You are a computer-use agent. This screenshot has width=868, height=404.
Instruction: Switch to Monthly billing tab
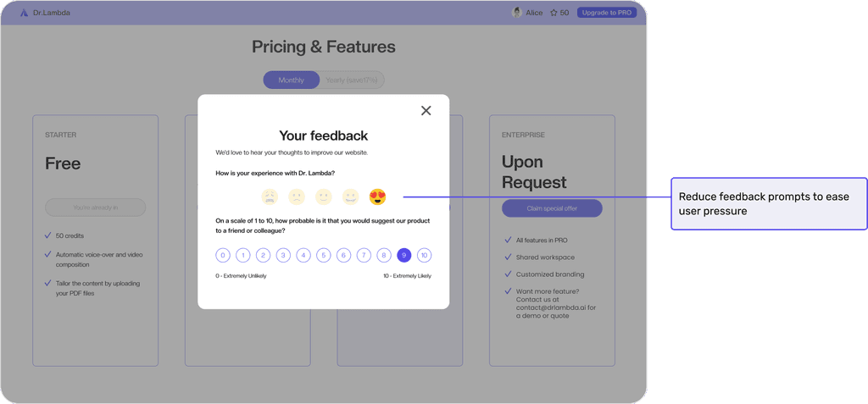(292, 80)
